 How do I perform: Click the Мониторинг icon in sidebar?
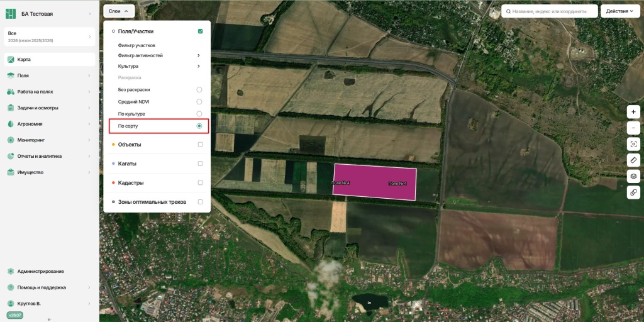[11, 140]
